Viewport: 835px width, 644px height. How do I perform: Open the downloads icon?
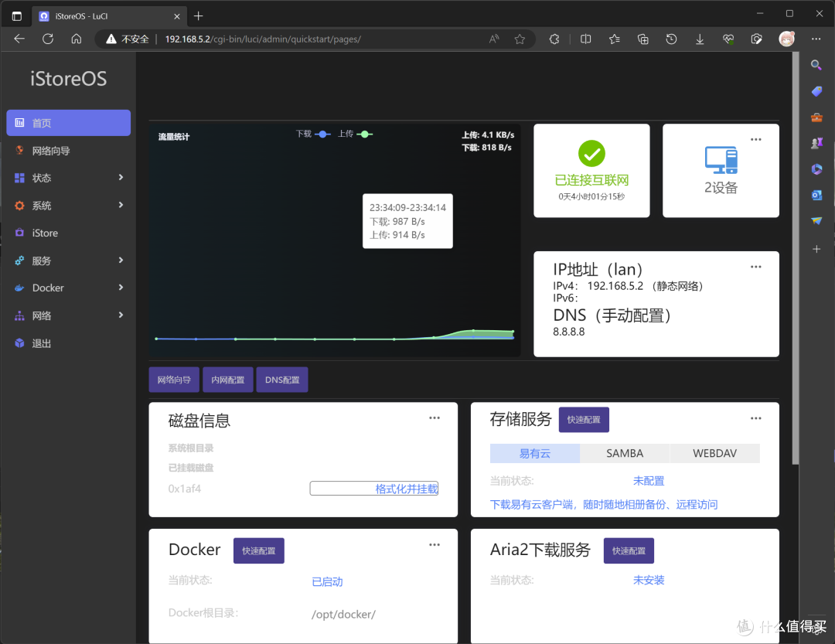pyautogui.click(x=700, y=39)
